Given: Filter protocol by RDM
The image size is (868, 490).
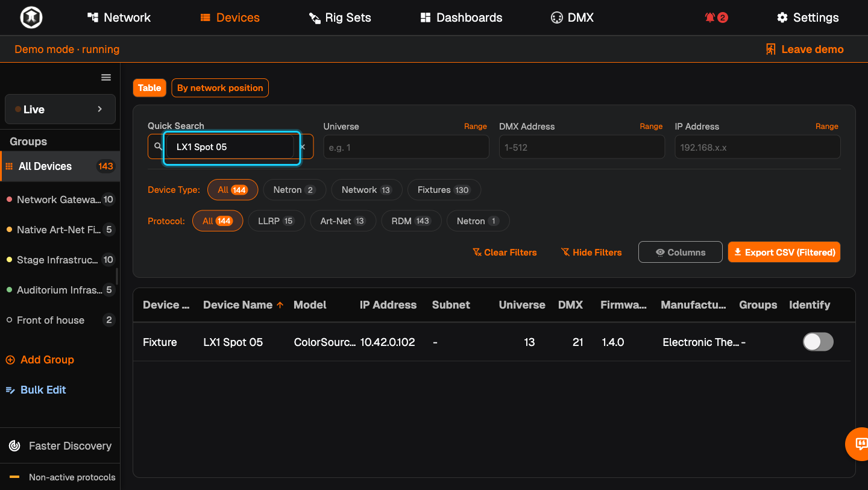Looking at the screenshot, I should pyautogui.click(x=411, y=221).
